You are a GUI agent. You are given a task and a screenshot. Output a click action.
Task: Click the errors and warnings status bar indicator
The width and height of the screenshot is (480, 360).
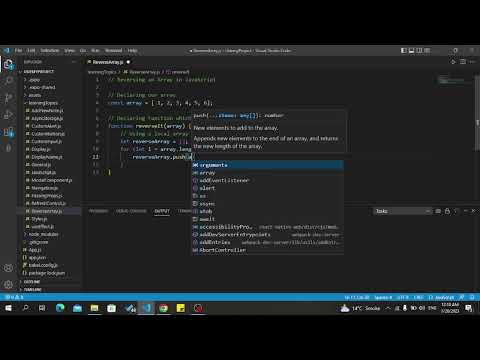pyautogui.click(x=15, y=297)
